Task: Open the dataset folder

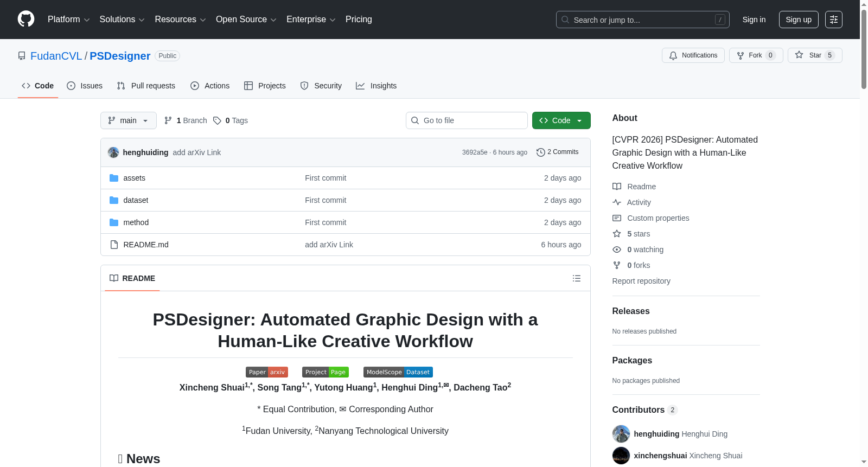Action: (136, 200)
